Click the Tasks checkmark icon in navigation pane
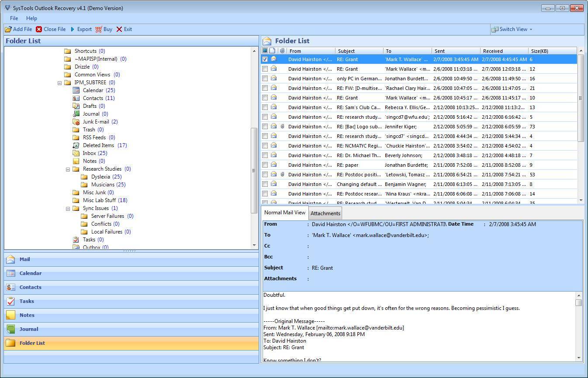This screenshot has height=378, width=588. pyautogui.click(x=10, y=301)
